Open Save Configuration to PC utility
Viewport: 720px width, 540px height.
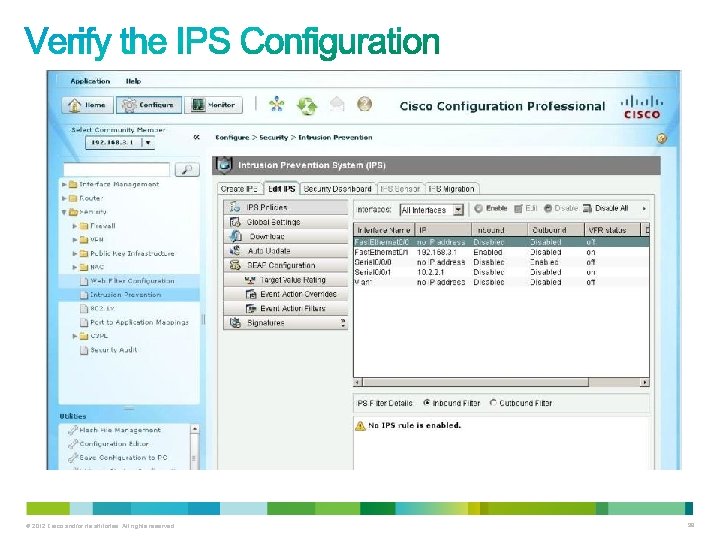pos(118,458)
